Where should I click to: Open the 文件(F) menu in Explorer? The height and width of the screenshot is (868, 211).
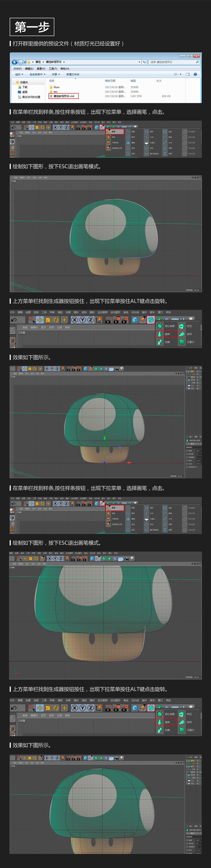tap(18, 69)
